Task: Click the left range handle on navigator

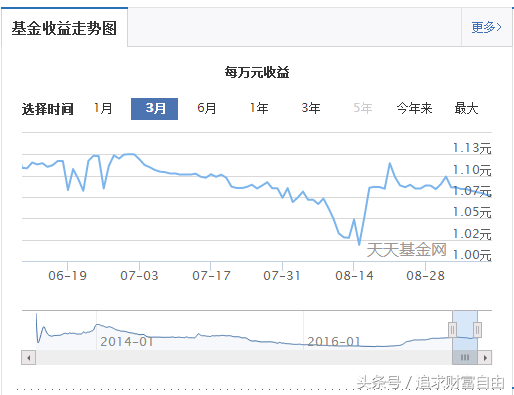Action: pos(452,330)
